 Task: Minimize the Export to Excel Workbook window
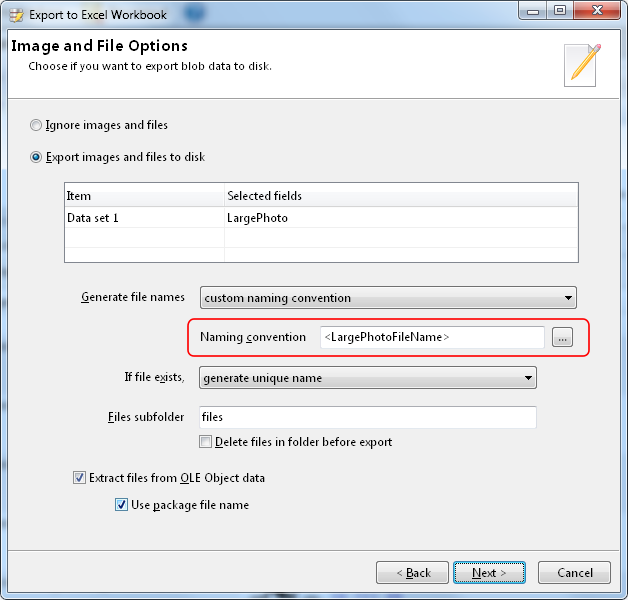[532, 11]
